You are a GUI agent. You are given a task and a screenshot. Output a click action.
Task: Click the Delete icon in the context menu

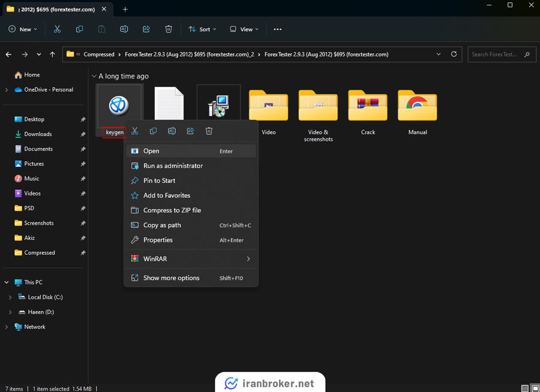click(209, 131)
